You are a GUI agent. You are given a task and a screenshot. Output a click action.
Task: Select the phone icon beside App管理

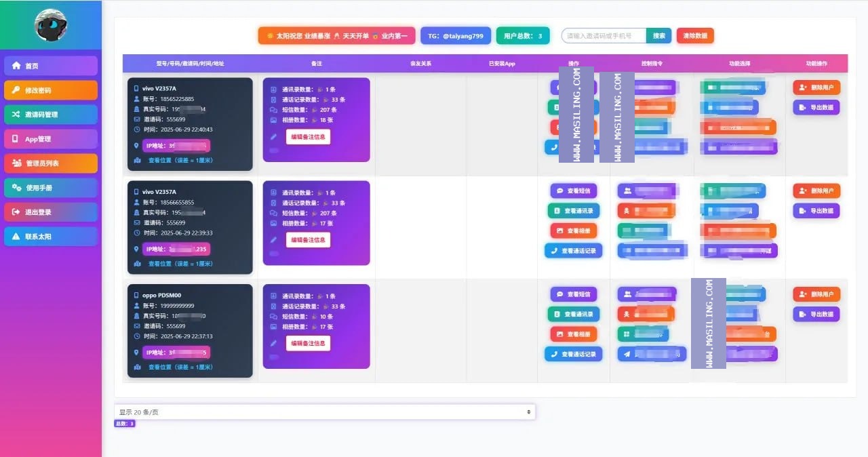point(16,139)
